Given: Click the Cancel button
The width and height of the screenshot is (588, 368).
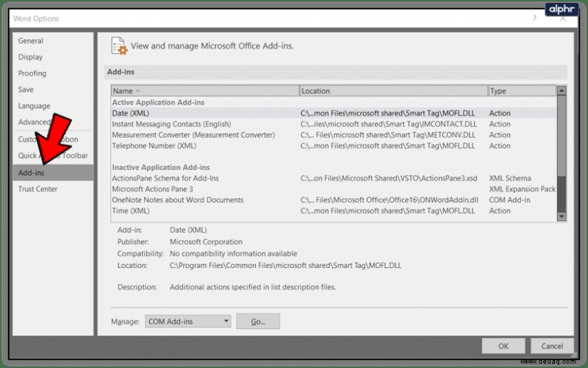Looking at the screenshot, I should point(552,346).
